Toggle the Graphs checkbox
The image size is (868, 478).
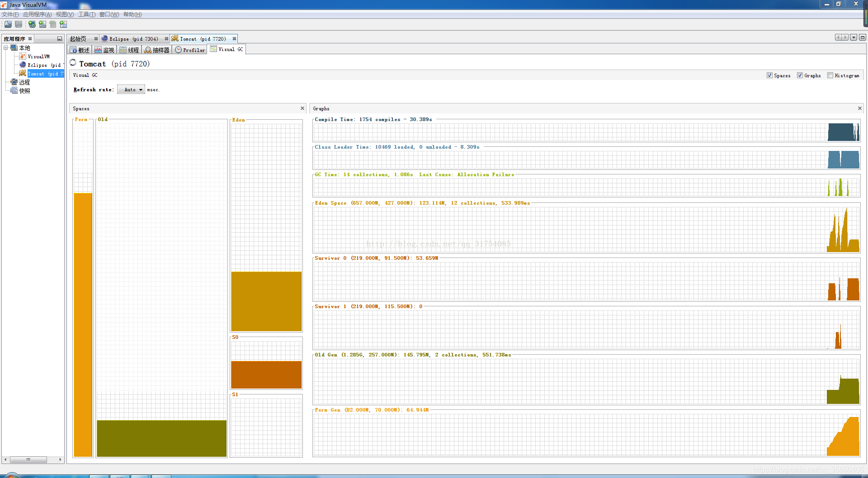click(800, 75)
